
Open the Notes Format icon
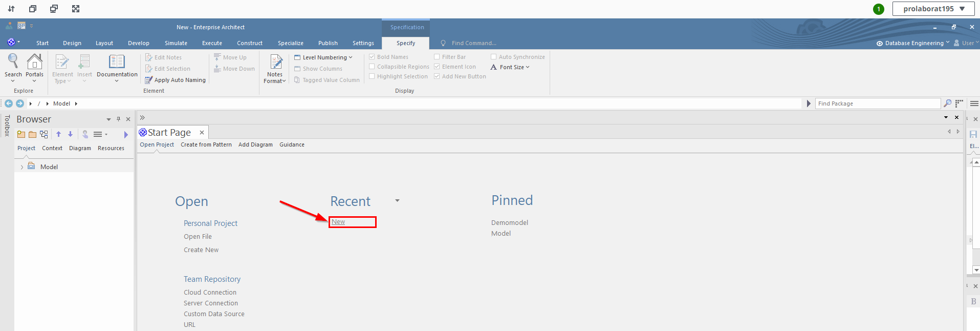[x=276, y=62]
